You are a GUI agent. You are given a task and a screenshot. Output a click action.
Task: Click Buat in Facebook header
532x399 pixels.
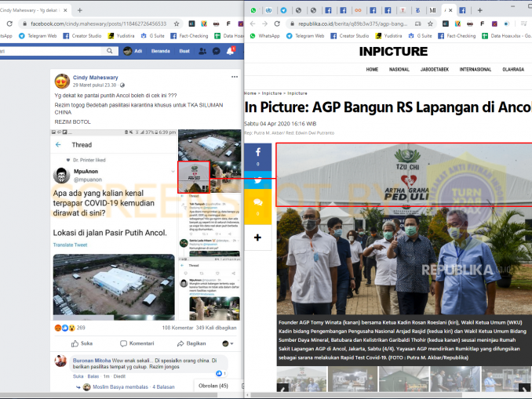[x=184, y=51]
